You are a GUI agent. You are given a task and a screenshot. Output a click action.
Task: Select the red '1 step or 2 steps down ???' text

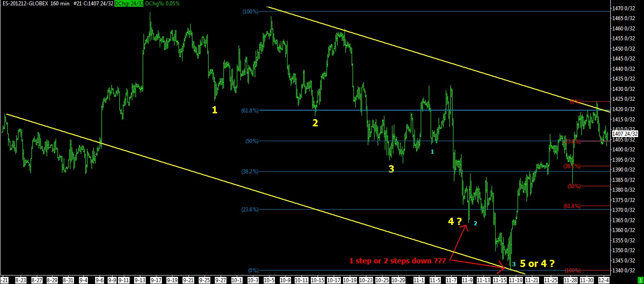pyautogui.click(x=397, y=260)
